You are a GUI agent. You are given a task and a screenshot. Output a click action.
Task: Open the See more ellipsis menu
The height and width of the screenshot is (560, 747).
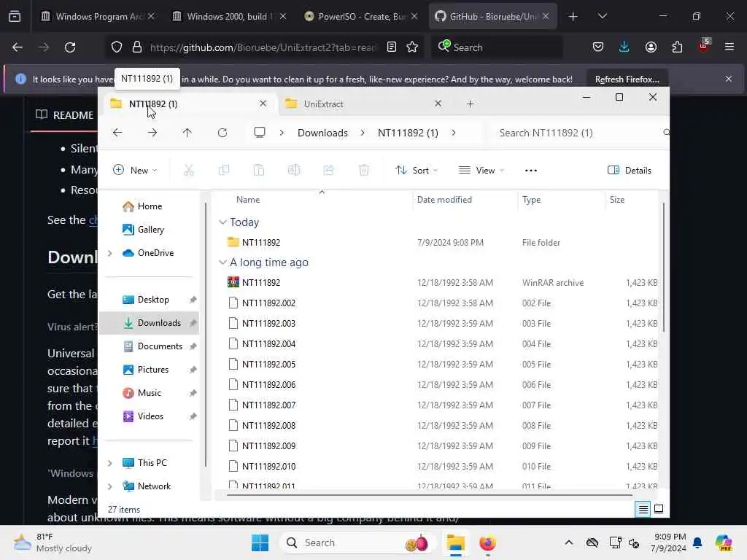click(x=531, y=171)
